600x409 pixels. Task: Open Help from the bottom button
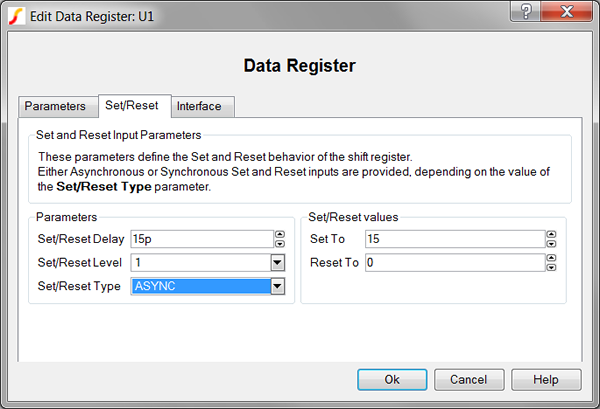pyautogui.click(x=545, y=380)
